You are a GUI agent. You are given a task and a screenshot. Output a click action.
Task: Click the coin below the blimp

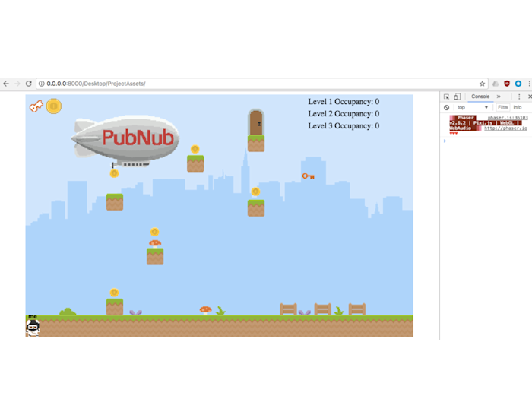[114, 174]
